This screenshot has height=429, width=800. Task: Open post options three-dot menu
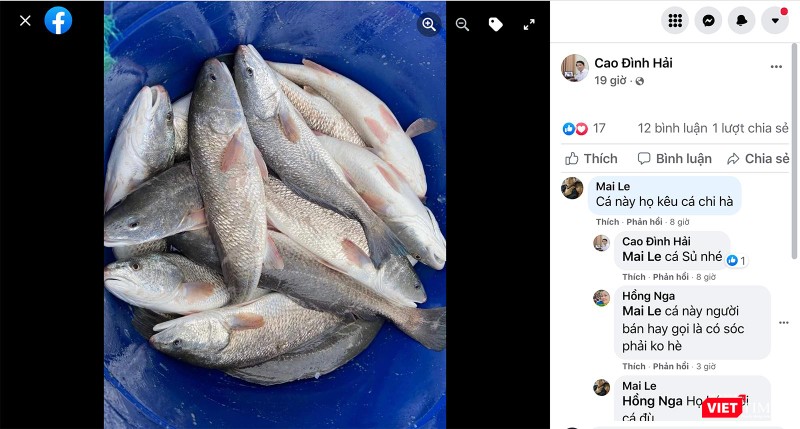776,67
